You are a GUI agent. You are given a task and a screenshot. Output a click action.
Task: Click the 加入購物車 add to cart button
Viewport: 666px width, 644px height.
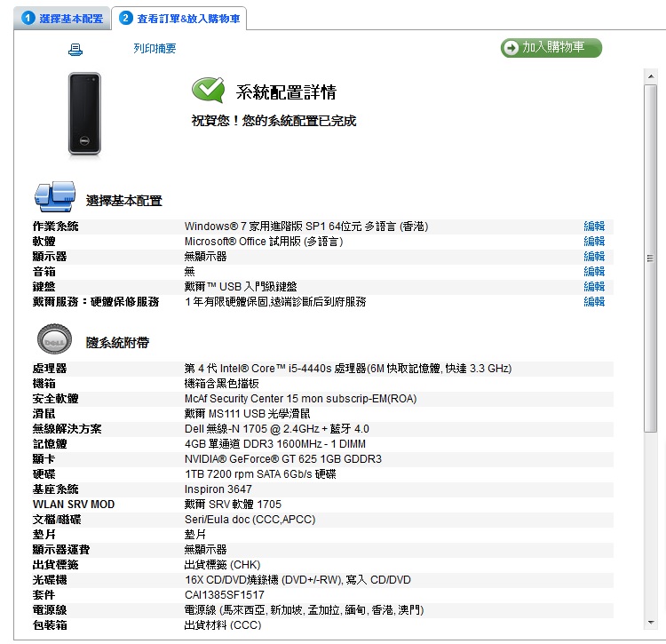[x=551, y=48]
